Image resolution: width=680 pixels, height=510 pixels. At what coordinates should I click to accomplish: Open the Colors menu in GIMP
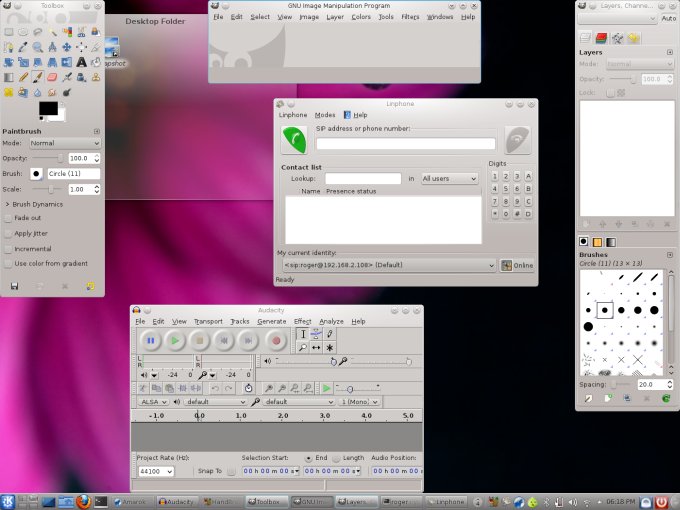[361, 17]
